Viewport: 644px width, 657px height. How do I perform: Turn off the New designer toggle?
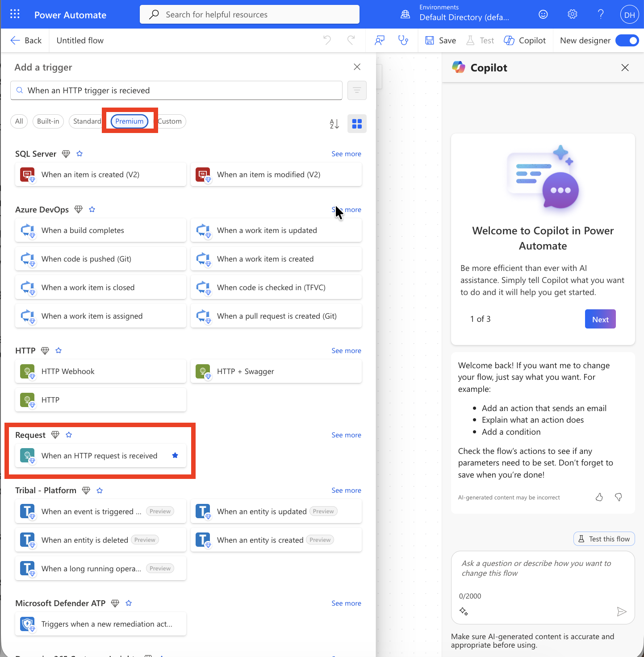[x=627, y=41]
